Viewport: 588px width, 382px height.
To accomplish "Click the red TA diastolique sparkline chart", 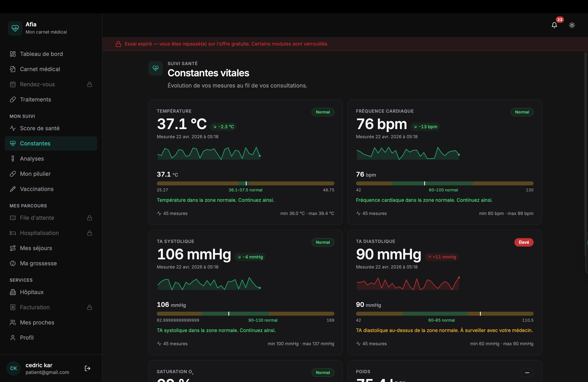I will click(x=408, y=284).
